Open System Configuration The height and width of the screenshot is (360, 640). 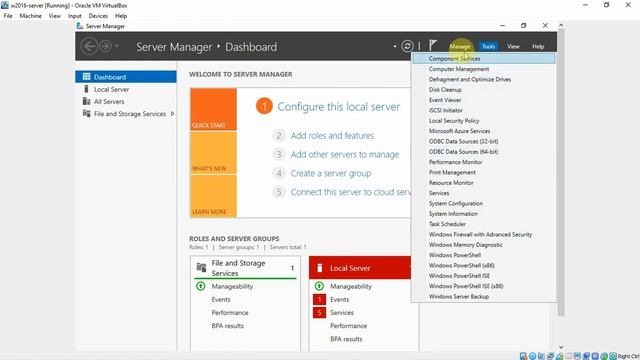[x=484, y=203]
